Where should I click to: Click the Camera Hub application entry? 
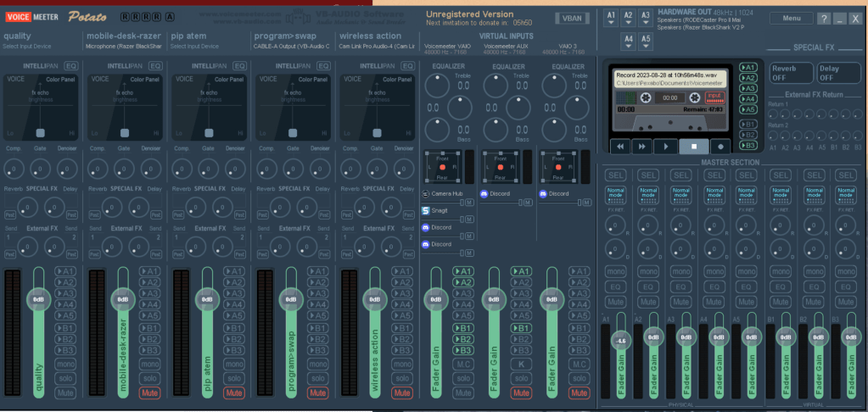442,194
